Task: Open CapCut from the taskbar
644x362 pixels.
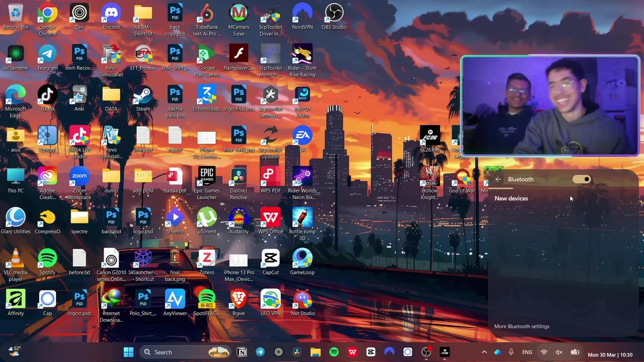Action: 371,352
